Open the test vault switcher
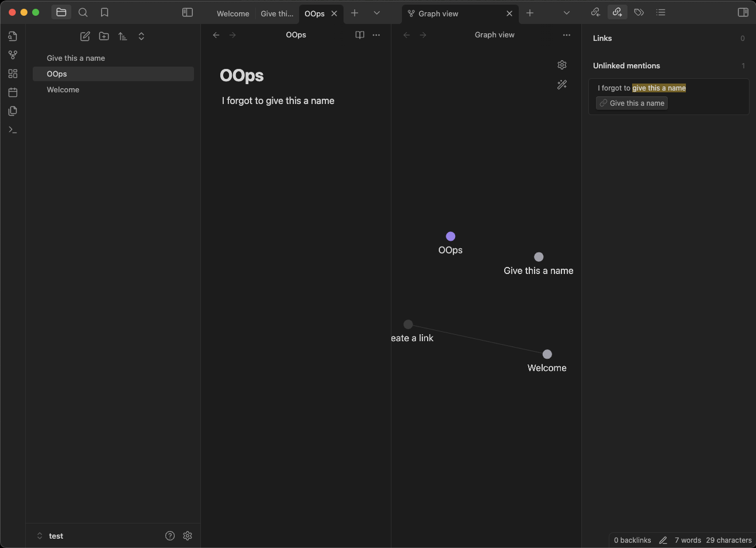Screen dimensions: 756x548 tap(51, 536)
